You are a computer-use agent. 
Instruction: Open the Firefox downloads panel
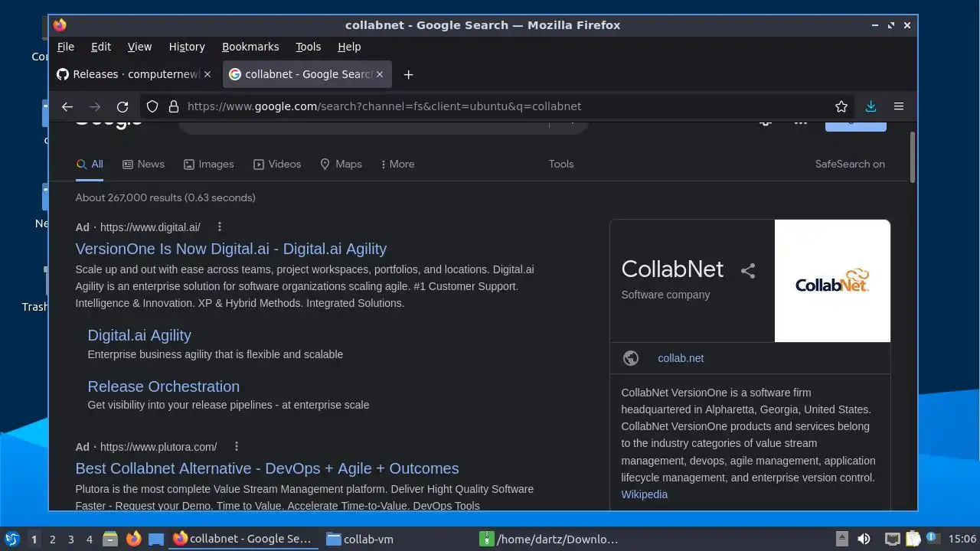[871, 106]
